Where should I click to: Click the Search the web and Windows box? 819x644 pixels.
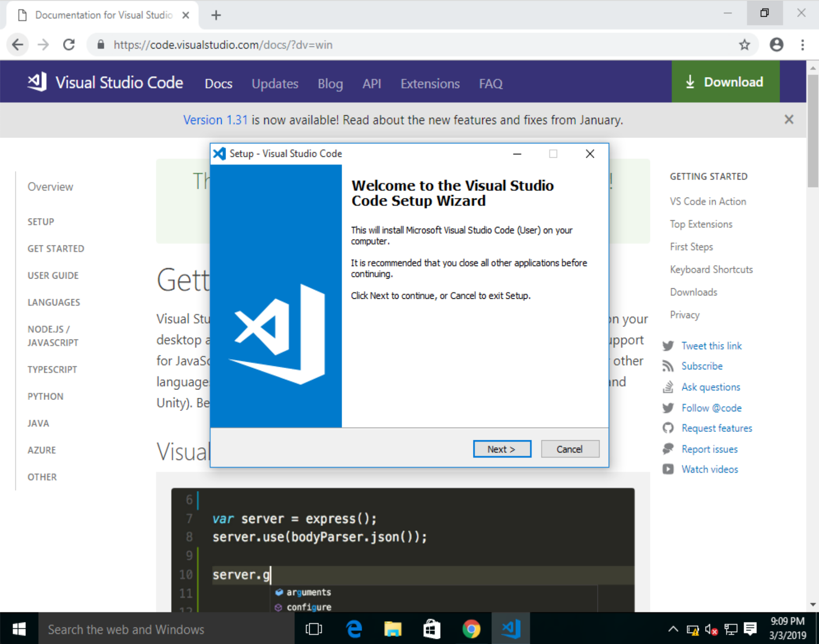pyautogui.click(x=166, y=629)
